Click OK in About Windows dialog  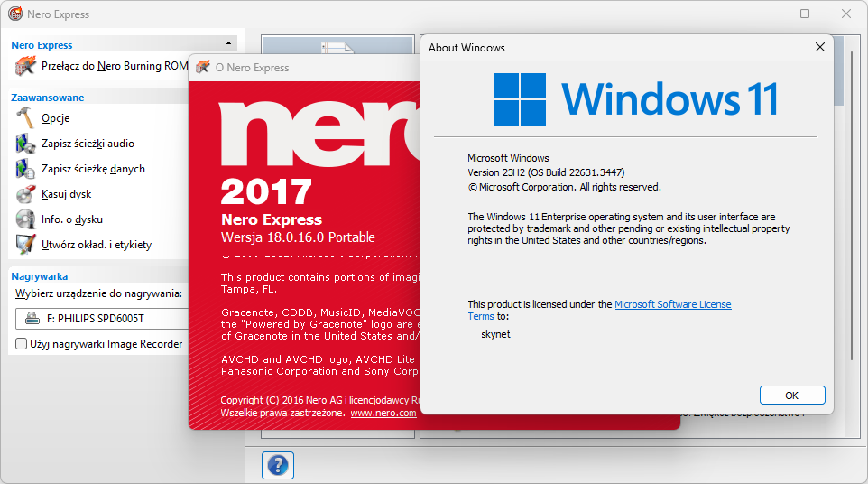click(792, 396)
